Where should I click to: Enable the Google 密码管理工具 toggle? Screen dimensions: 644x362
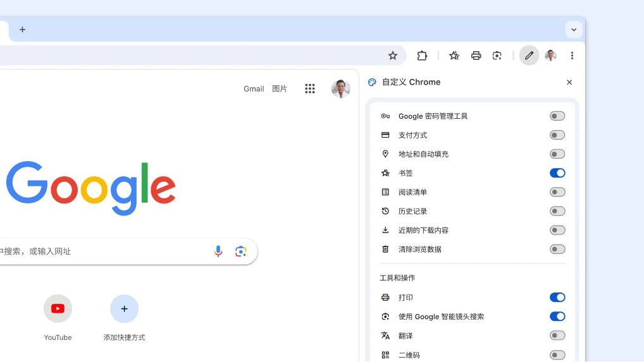click(x=557, y=116)
